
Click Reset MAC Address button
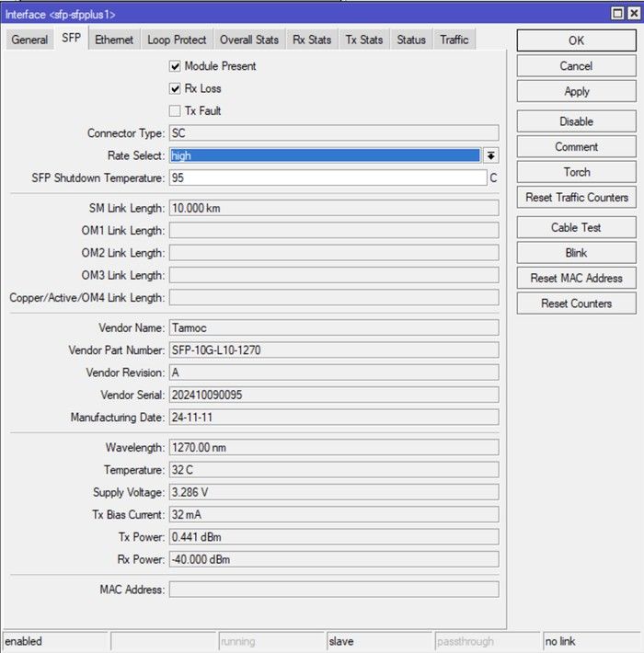click(576, 278)
